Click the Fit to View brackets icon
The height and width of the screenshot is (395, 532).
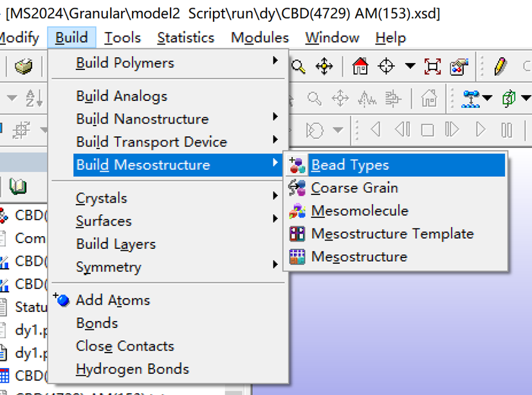tap(434, 66)
